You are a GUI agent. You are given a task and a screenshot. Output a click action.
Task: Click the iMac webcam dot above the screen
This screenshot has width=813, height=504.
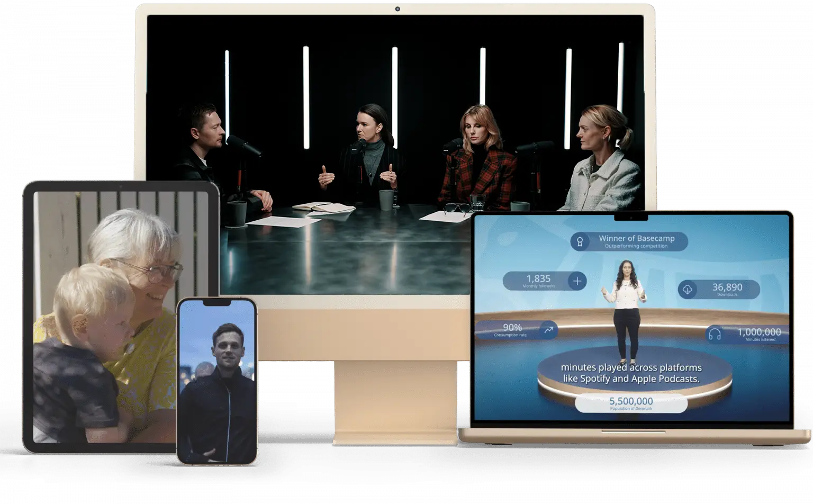pyautogui.click(x=398, y=9)
